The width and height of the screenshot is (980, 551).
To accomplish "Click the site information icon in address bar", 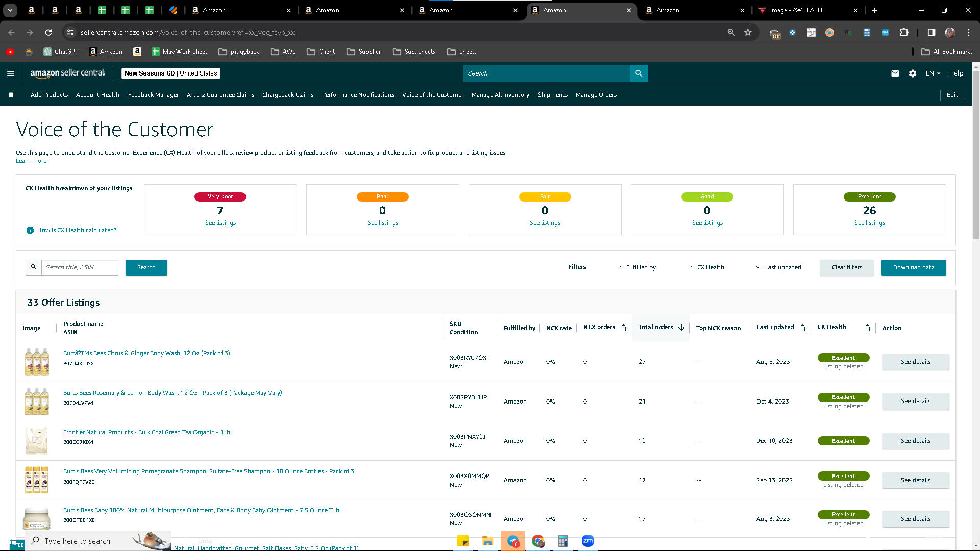I will point(70,32).
